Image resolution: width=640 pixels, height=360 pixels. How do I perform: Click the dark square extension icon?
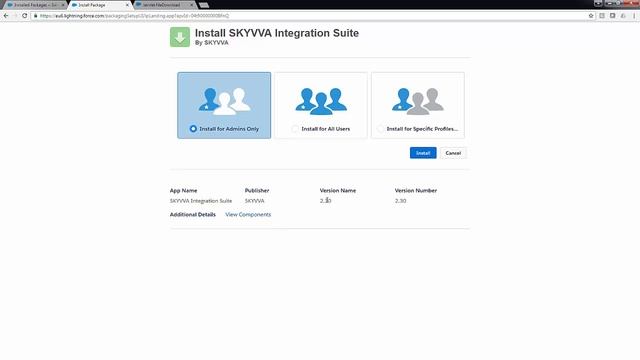(613, 16)
